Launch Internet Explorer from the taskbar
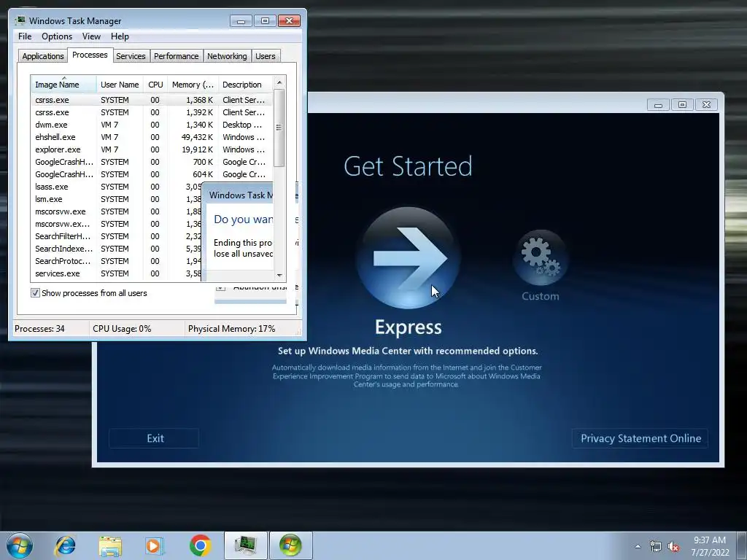The height and width of the screenshot is (560, 747). [65, 545]
